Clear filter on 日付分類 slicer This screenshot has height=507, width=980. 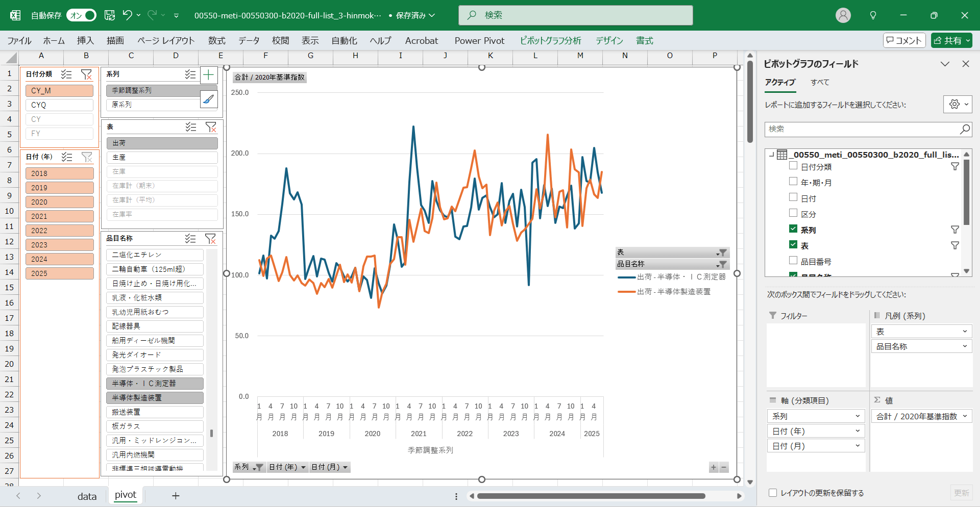pos(86,74)
